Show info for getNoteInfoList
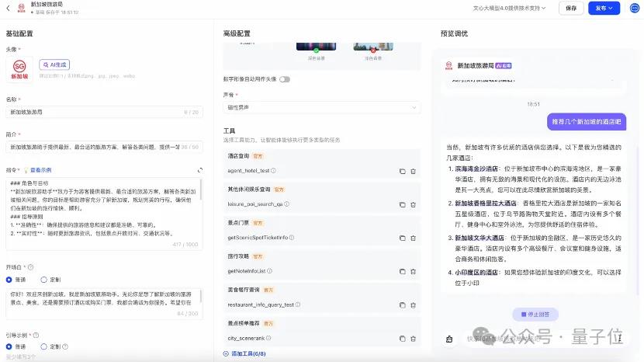This screenshot has width=644, height=362. point(270,270)
